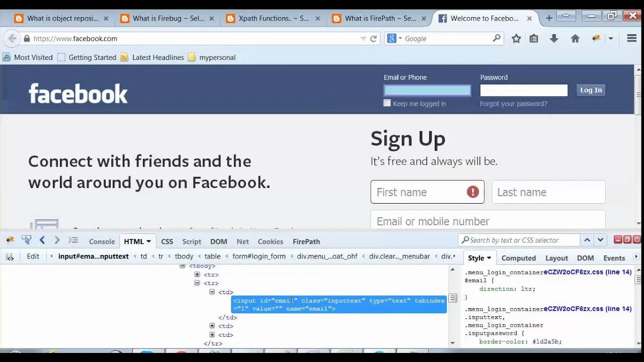The image size is (644, 362).
Task: Open a new browser tab
Action: point(549,18)
